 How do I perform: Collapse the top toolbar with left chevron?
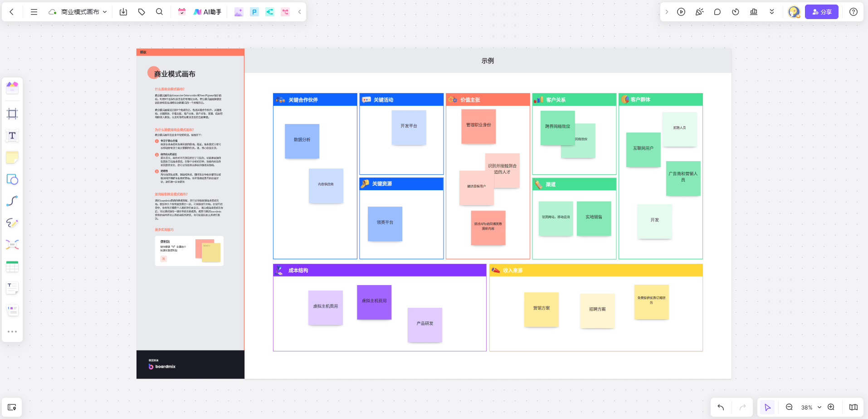(299, 12)
